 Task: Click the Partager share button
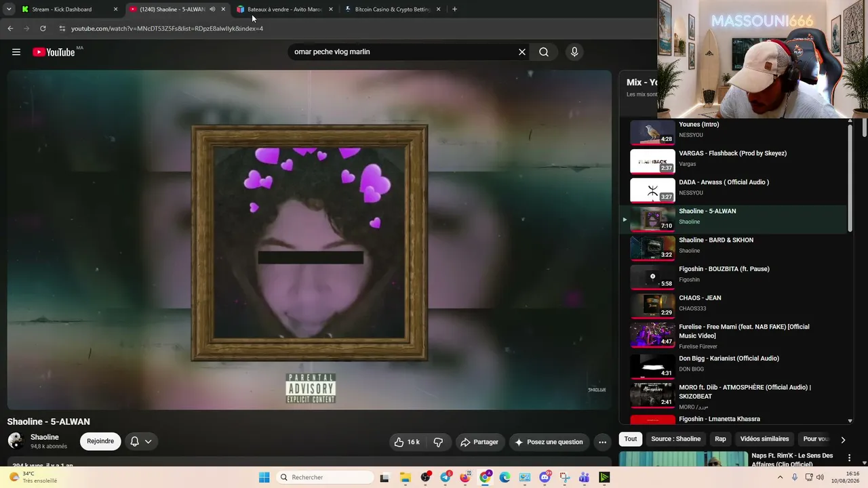pyautogui.click(x=479, y=442)
